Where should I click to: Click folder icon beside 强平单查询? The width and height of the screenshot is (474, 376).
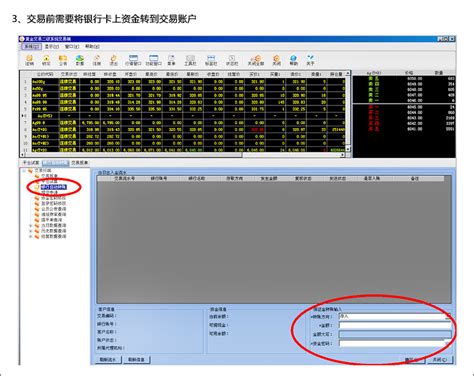[37, 220]
